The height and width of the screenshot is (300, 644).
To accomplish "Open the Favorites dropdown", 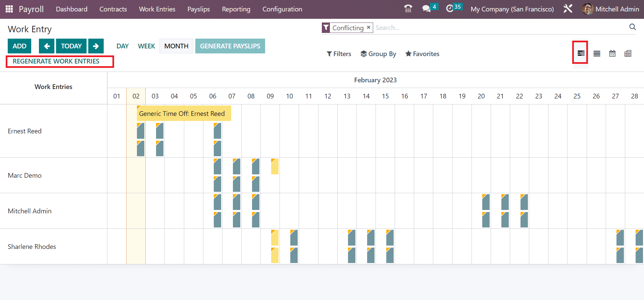I will point(422,54).
